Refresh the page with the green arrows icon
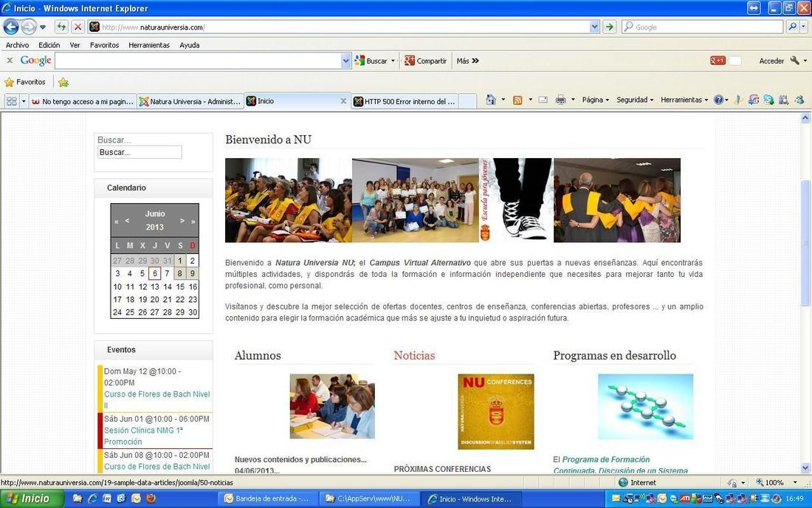Viewport: 812px width, 508px height. click(x=61, y=27)
